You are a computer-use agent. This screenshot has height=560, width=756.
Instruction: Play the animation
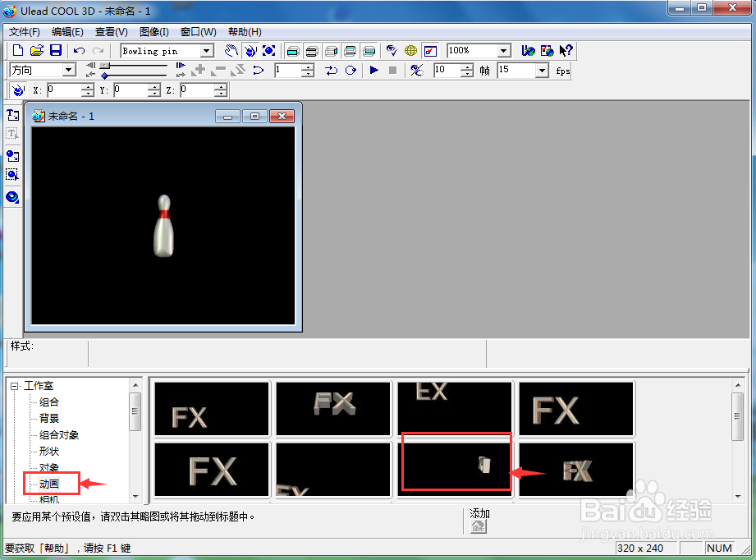(373, 70)
